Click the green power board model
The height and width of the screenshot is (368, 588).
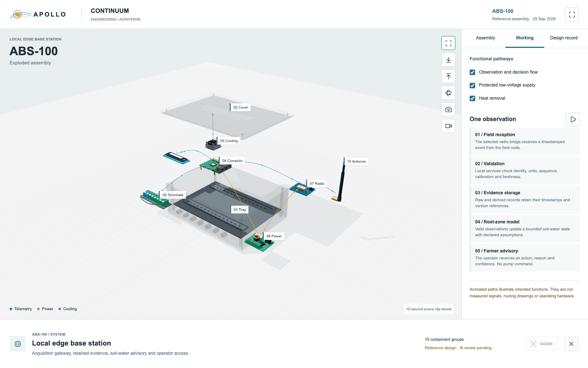(259, 242)
